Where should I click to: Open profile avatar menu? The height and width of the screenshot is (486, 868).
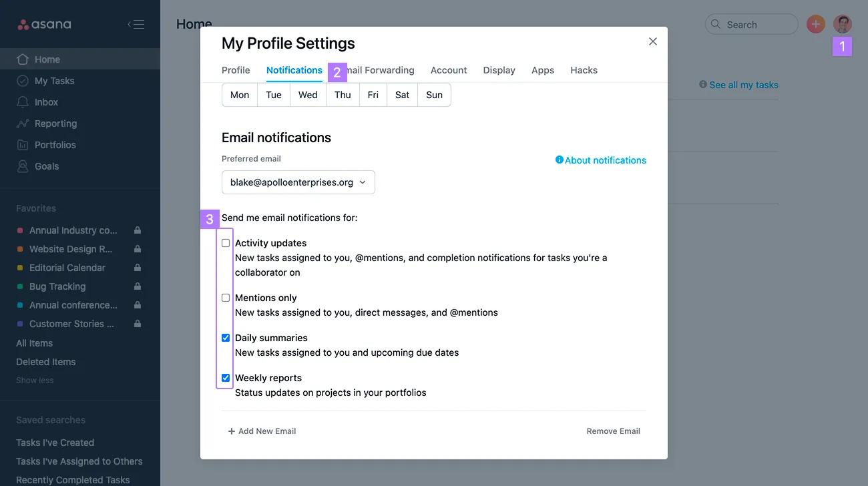click(x=843, y=24)
